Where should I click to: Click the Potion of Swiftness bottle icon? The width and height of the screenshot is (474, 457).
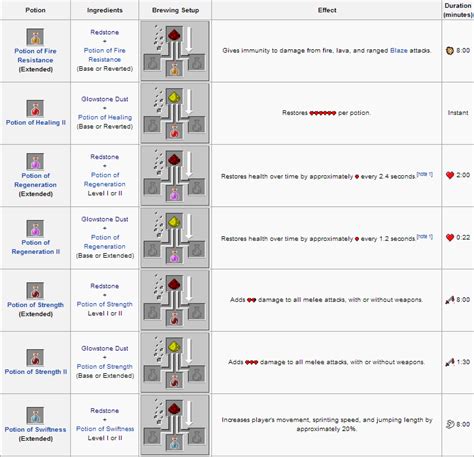(x=35, y=415)
